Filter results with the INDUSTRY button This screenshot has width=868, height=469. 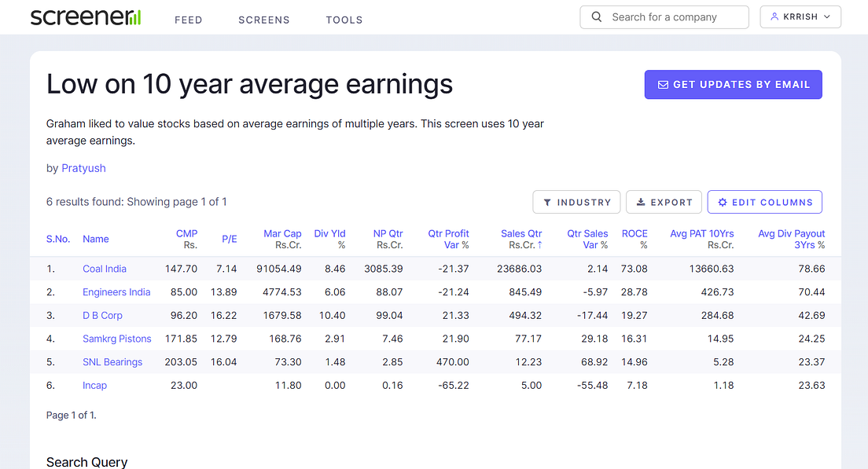576,203
